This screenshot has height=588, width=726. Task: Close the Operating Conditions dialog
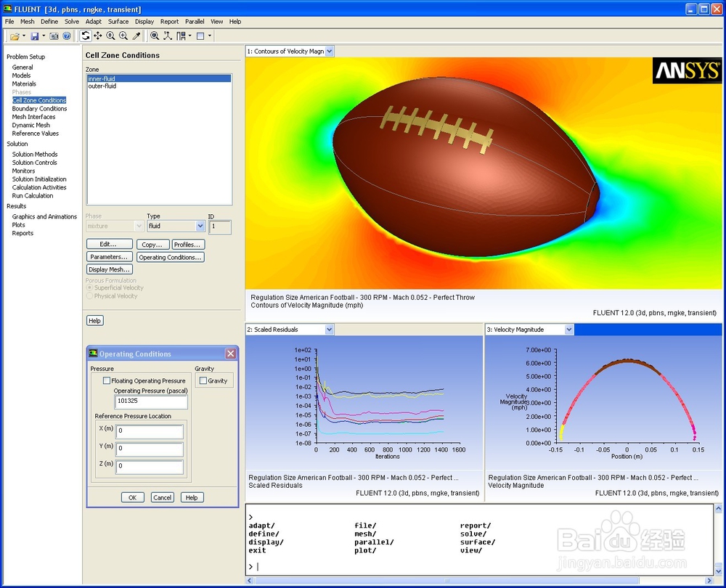231,354
